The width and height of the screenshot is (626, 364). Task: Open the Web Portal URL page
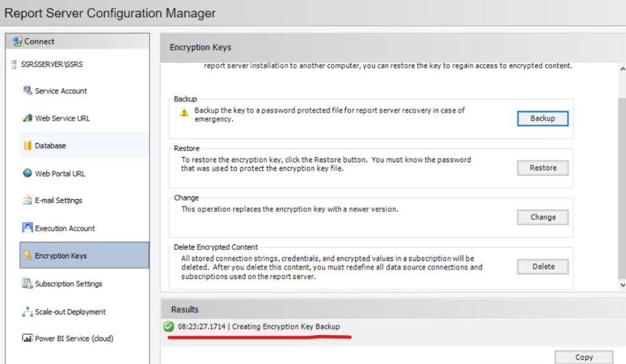(x=60, y=173)
